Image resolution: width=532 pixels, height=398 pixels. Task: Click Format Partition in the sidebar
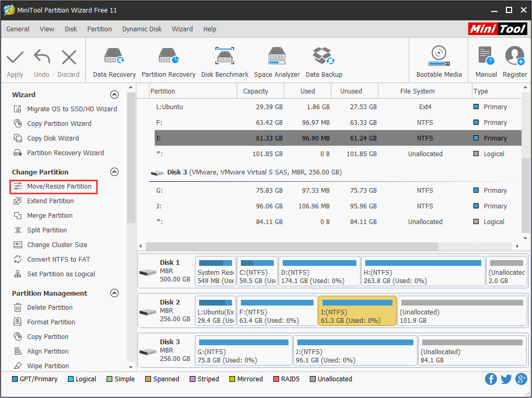click(44, 322)
